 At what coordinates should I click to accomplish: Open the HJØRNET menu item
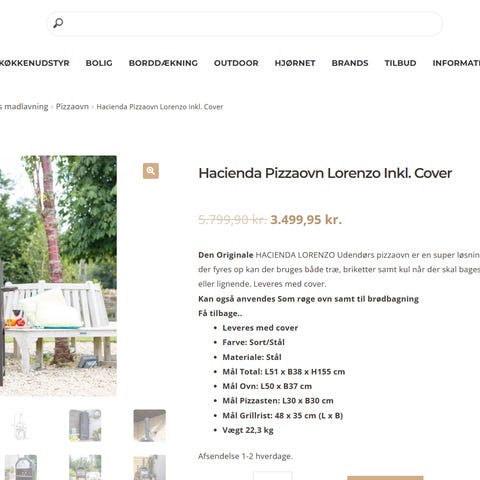point(295,63)
